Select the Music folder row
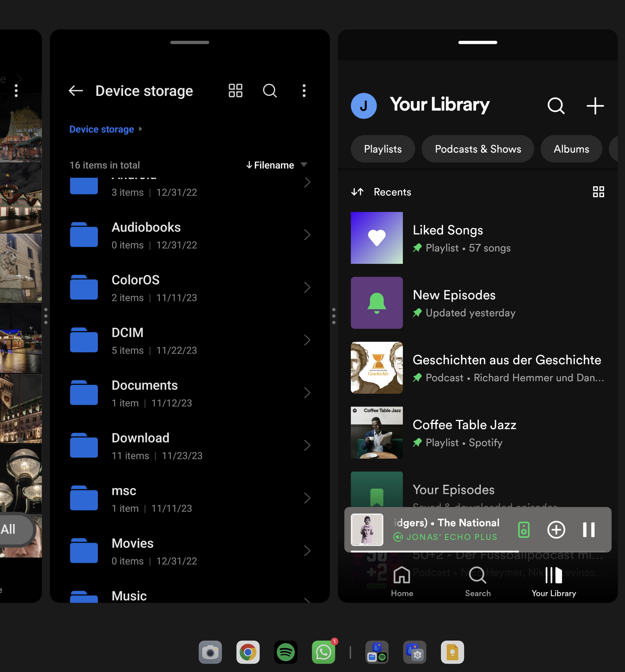Image resolution: width=625 pixels, height=672 pixels. (x=189, y=596)
